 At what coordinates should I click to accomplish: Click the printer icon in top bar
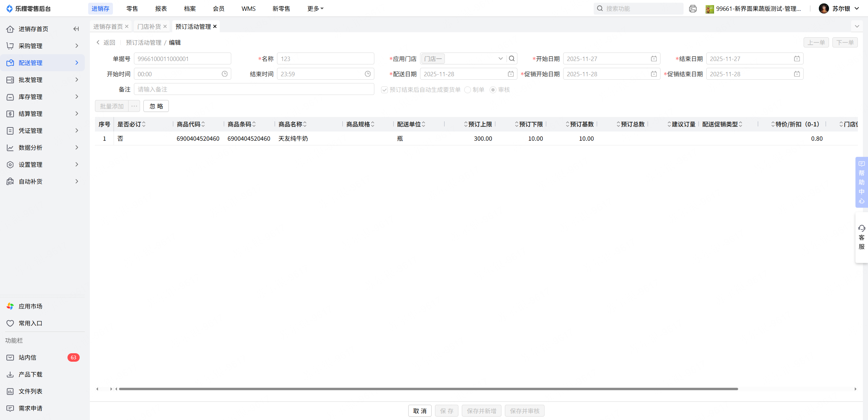tap(693, 8)
